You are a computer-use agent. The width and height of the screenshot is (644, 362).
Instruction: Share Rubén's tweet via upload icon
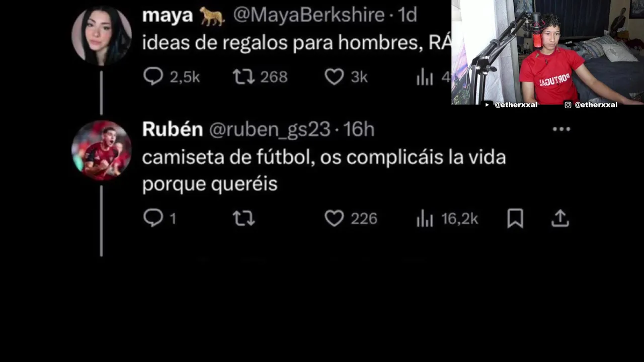[560, 218]
